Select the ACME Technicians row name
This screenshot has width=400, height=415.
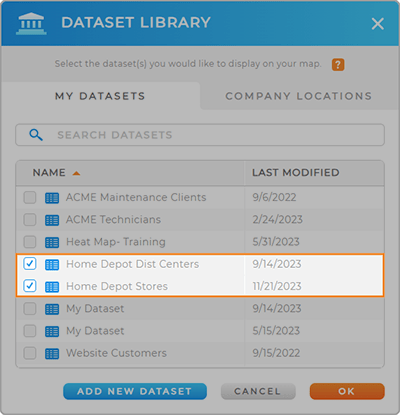tap(113, 220)
